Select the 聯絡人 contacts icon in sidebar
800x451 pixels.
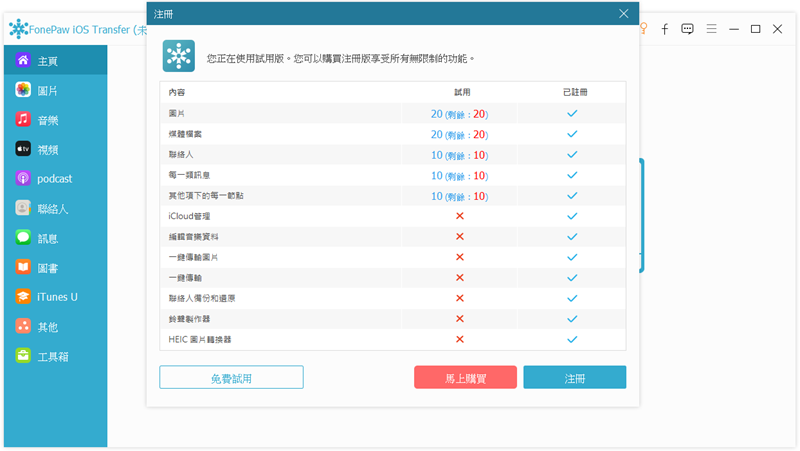(x=23, y=208)
